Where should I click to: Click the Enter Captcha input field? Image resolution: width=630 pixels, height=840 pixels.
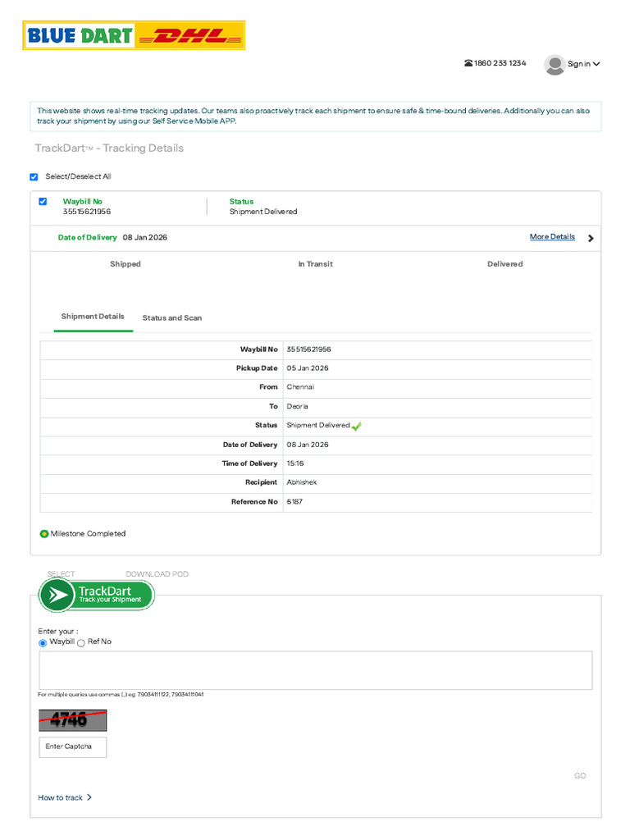[73, 746]
